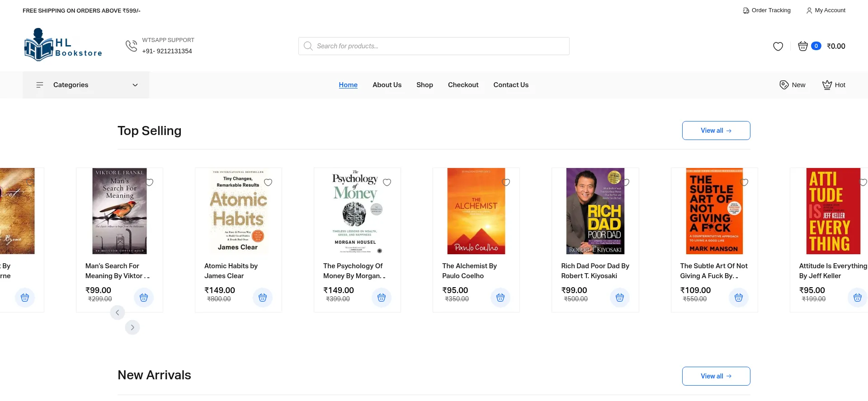This screenshot has width=868, height=401.
Task: Open The Subtle Art cover image
Action: click(x=714, y=211)
